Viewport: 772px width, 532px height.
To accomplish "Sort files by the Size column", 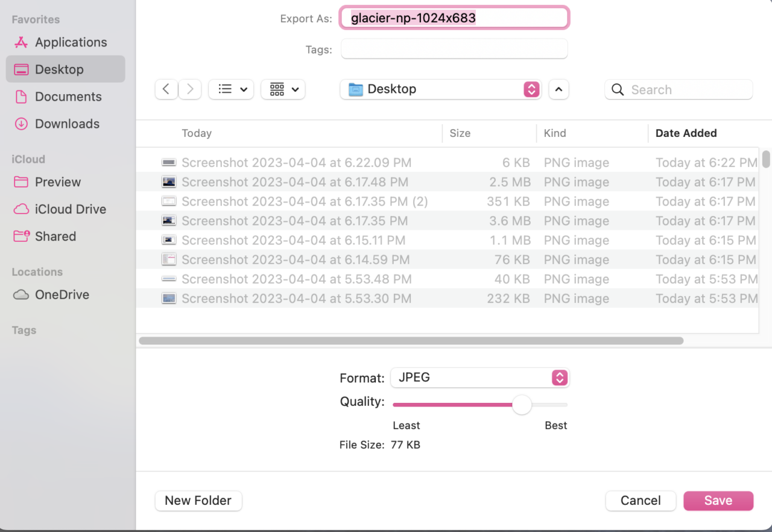I will pyautogui.click(x=460, y=133).
